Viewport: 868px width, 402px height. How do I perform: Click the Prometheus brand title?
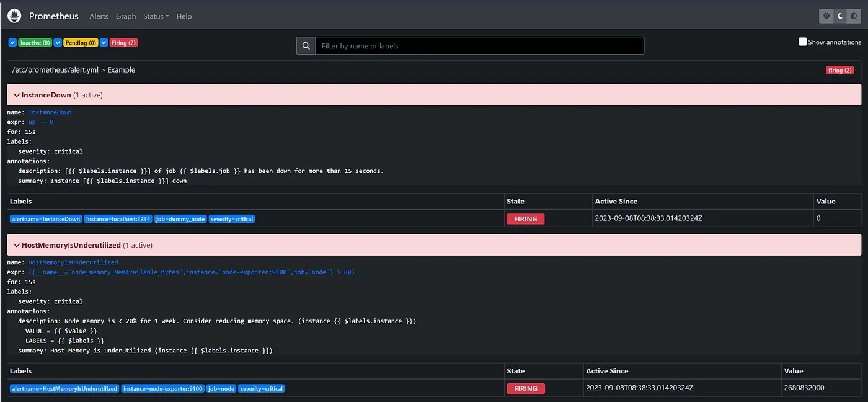click(x=54, y=16)
